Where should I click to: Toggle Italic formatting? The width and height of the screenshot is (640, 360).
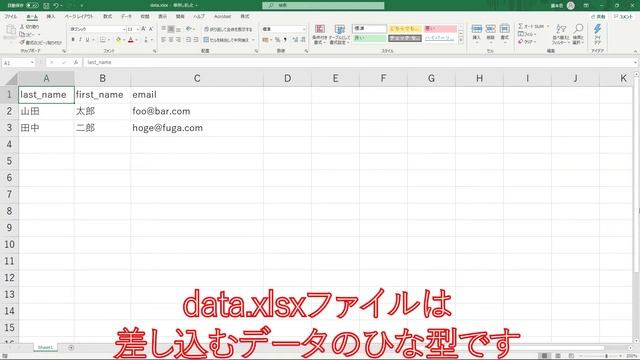tap(80, 40)
